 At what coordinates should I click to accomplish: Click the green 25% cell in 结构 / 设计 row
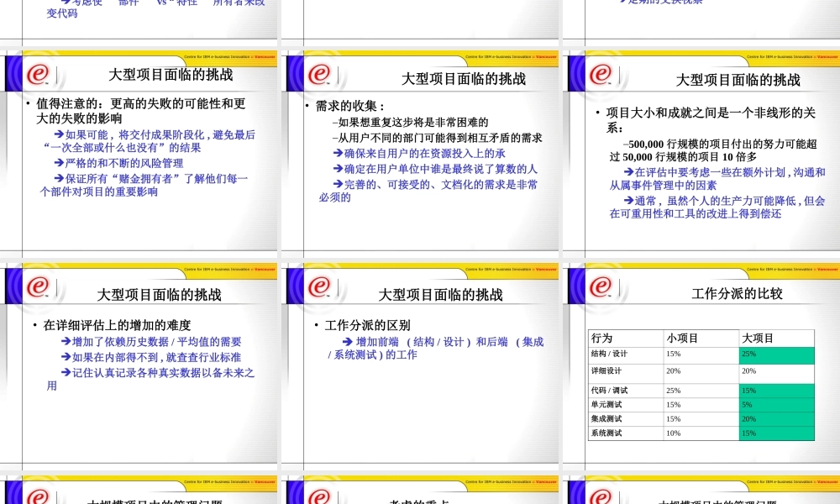777,355
